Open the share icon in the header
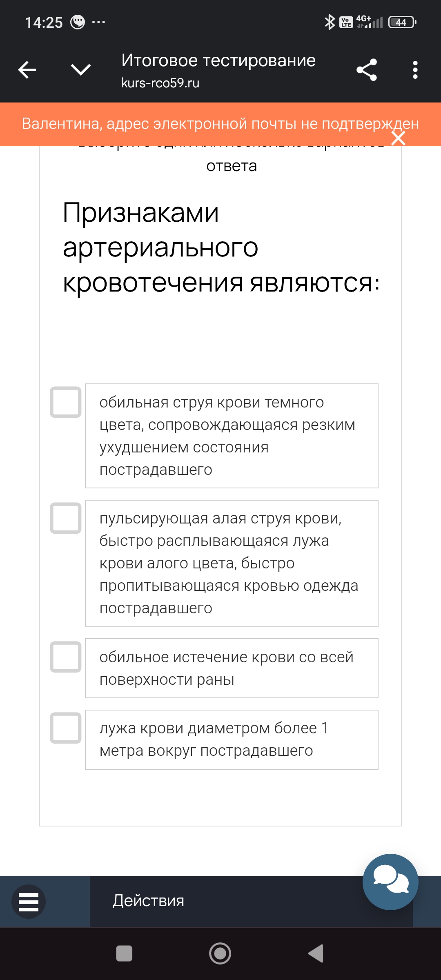This screenshot has height=980, width=441. coord(366,70)
